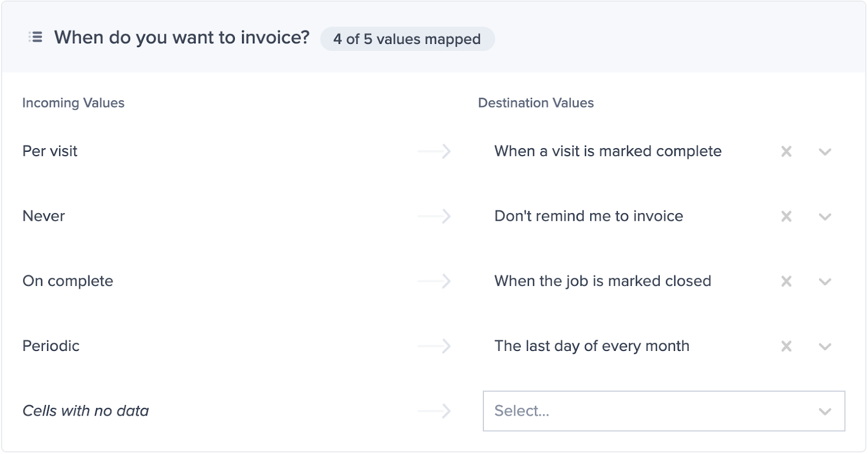This screenshot has width=868, height=454.
Task: Click the 'When a visit is marked complete' value
Action: (608, 151)
